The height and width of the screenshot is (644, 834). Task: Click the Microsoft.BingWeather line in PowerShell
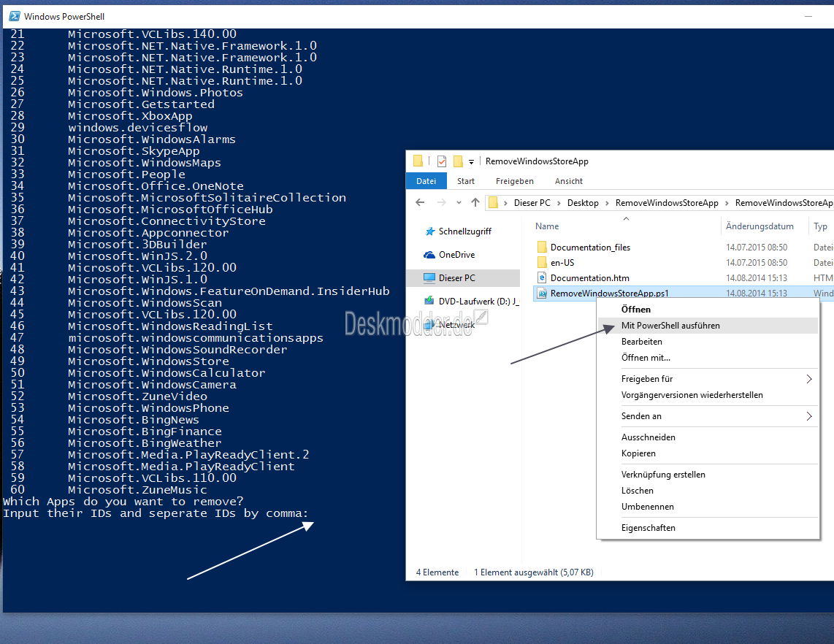click(144, 443)
